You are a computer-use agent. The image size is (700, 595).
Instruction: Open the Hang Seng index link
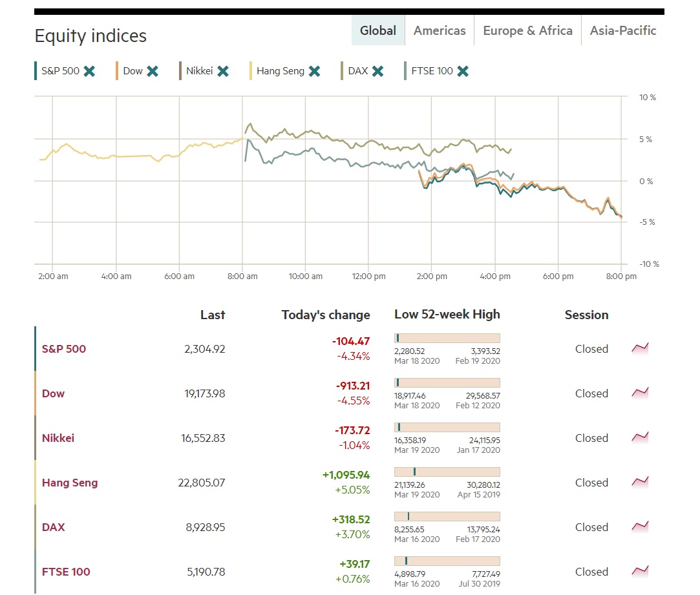coord(70,483)
